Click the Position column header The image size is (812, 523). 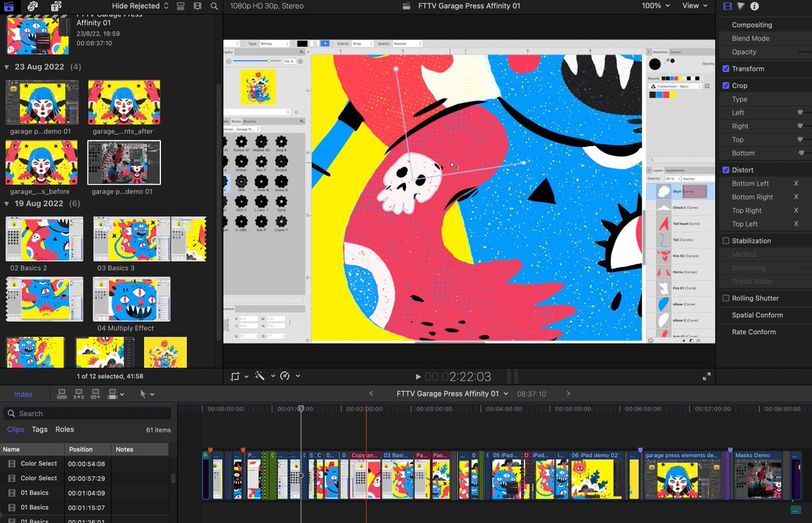pyautogui.click(x=88, y=449)
